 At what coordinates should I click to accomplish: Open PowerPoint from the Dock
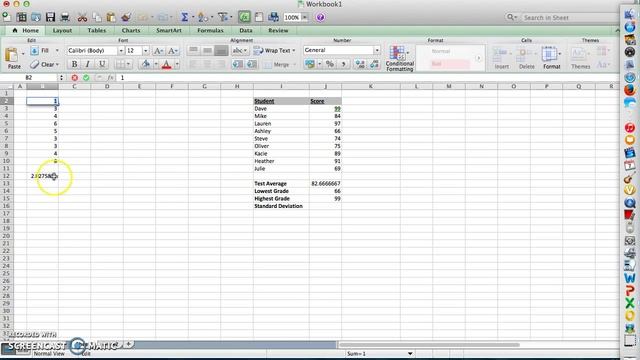tap(630, 291)
